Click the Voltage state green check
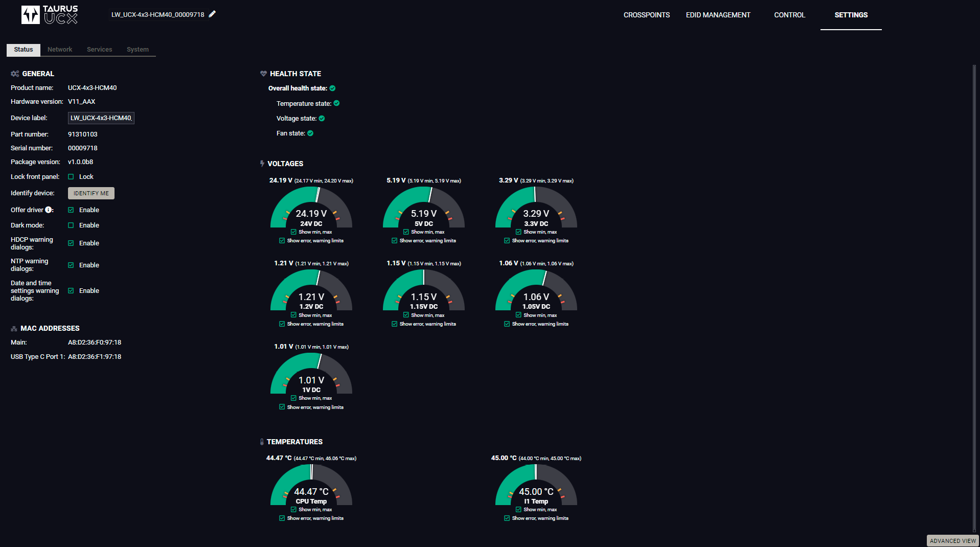Viewport: 980px width, 547px height. pos(322,119)
